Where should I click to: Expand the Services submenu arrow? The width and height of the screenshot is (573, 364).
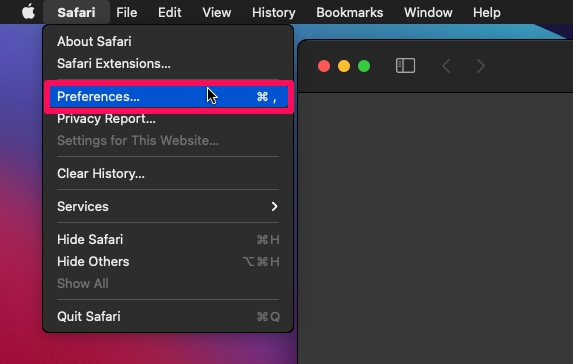pos(274,206)
